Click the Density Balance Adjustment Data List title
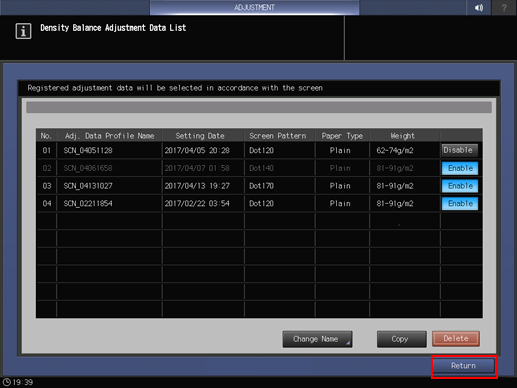 pos(113,28)
